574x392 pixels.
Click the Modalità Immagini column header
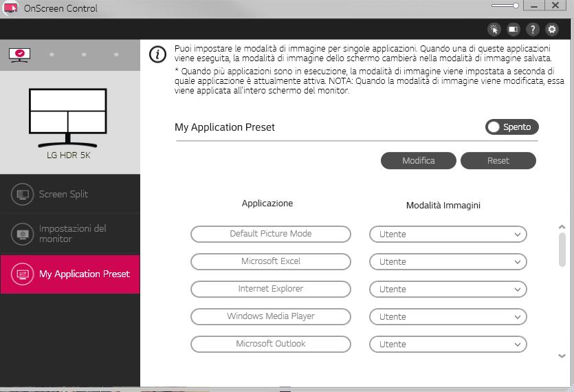(443, 205)
